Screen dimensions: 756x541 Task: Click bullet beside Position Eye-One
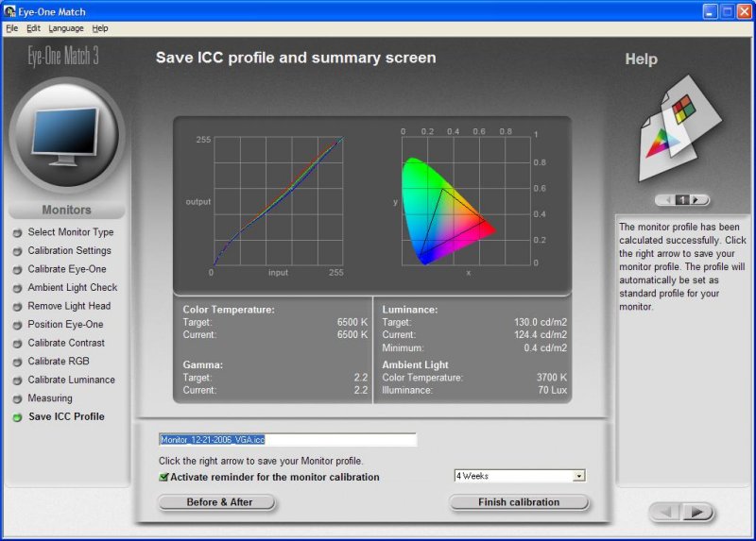pos(17,325)
